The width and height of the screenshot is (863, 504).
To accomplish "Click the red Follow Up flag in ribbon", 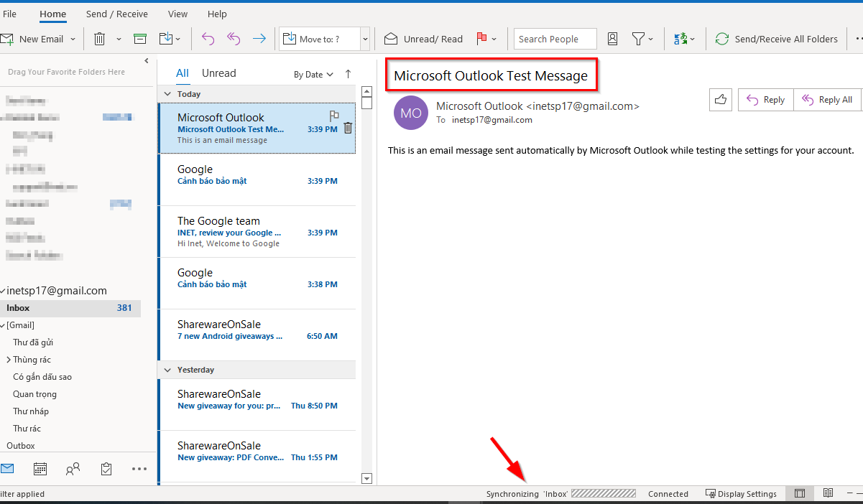I will [x=482, y=39].
